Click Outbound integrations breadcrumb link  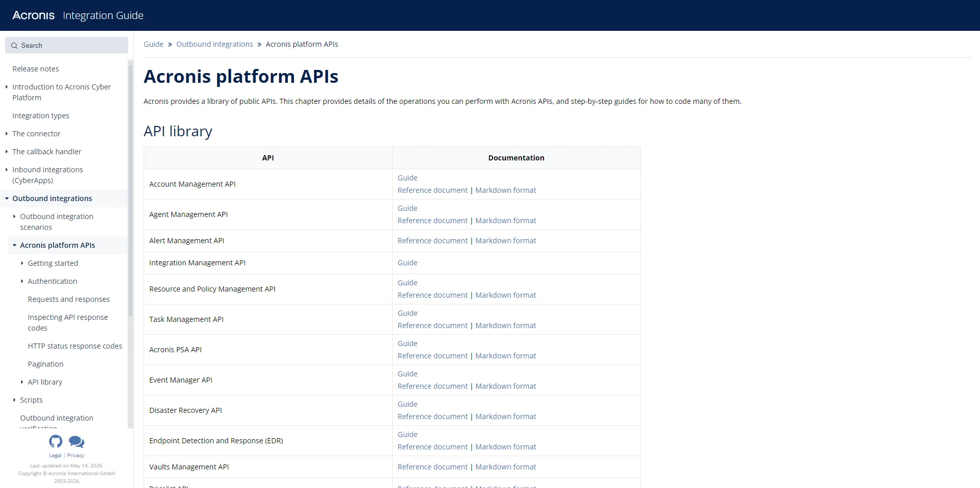click(215, 44)
